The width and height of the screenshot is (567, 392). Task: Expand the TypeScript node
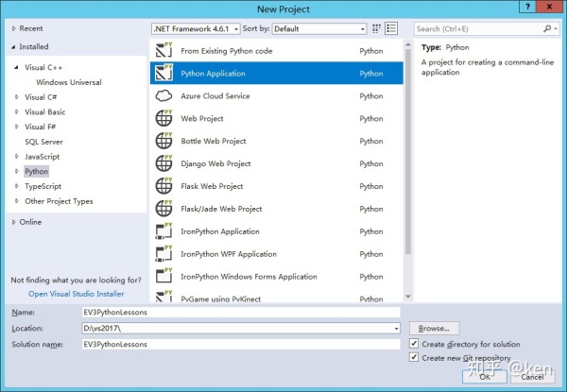(16, 186)
